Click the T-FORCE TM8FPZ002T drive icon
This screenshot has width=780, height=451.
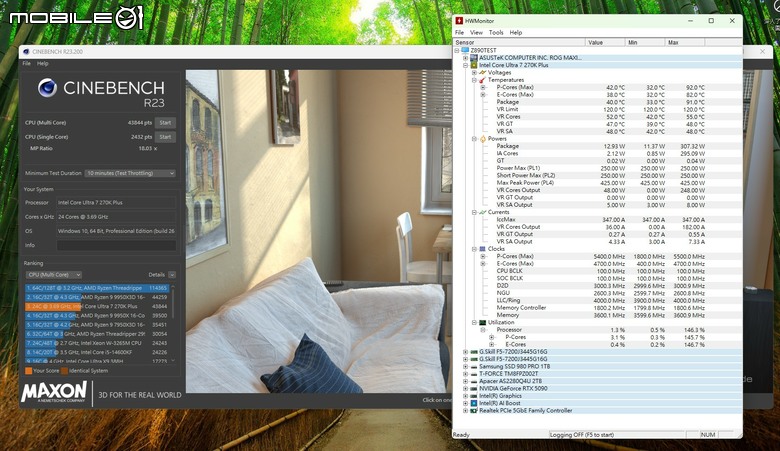click(474, 374)
